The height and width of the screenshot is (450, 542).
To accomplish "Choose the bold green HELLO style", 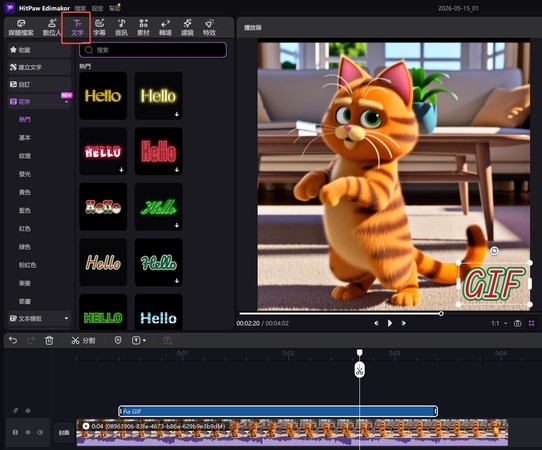I will tap(103, 312).
